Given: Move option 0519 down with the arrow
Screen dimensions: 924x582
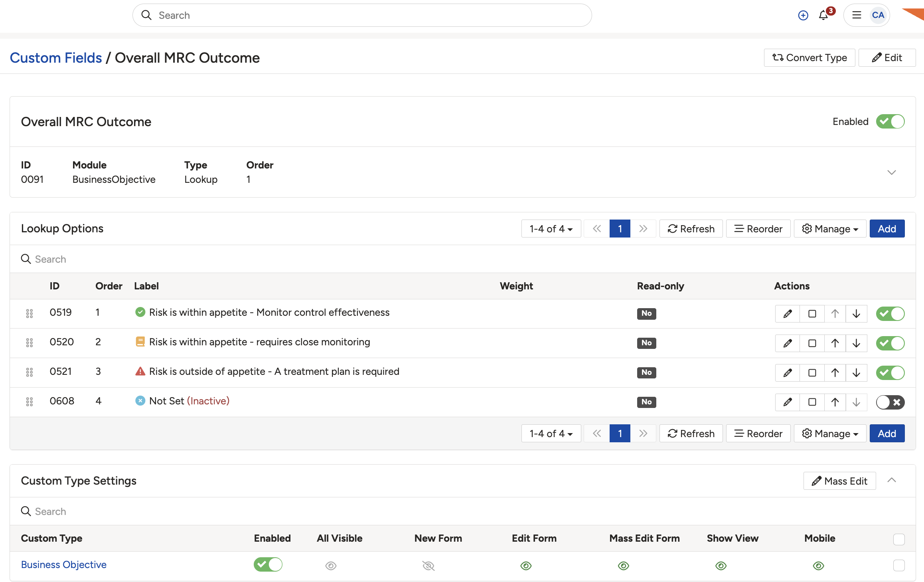Looking at the screenshot, I should [856, 314].
